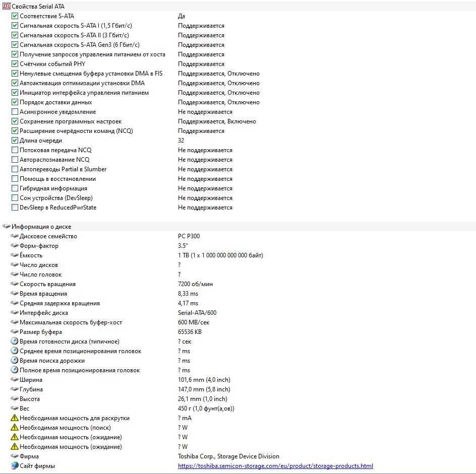Click the drive icon beside Число головок
476x474 pixels.
pyautogui.click(x=14, y=274)
